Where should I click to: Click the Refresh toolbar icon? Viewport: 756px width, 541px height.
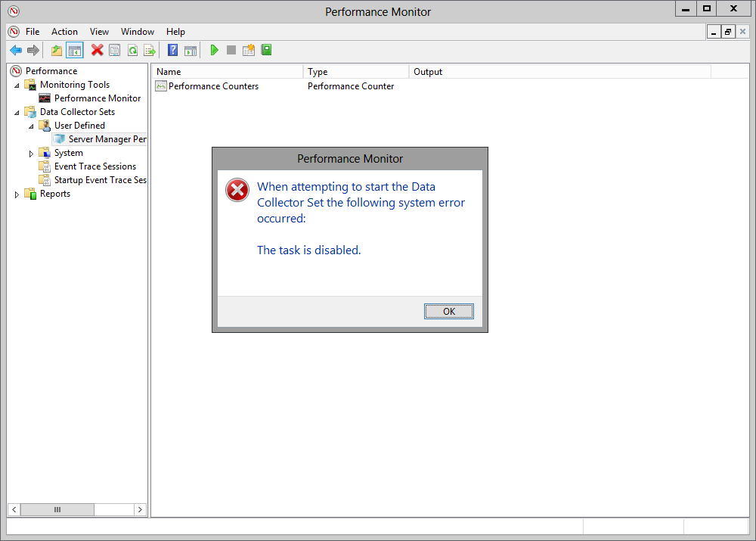click(132, 50)
